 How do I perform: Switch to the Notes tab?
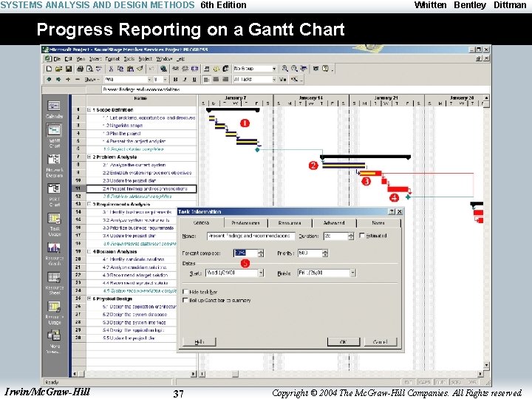378,223
